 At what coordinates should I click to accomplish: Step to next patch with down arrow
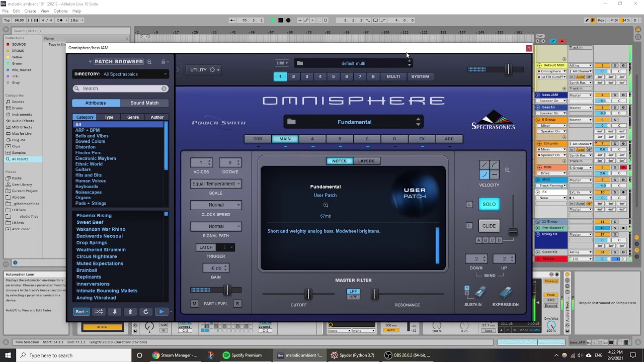(x=115, y=312)
